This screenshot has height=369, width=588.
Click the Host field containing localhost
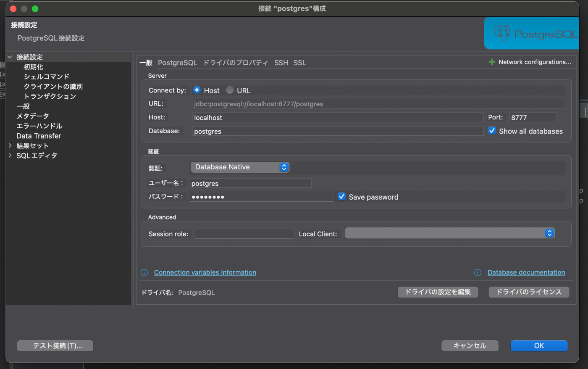click(x=338, y=118)
